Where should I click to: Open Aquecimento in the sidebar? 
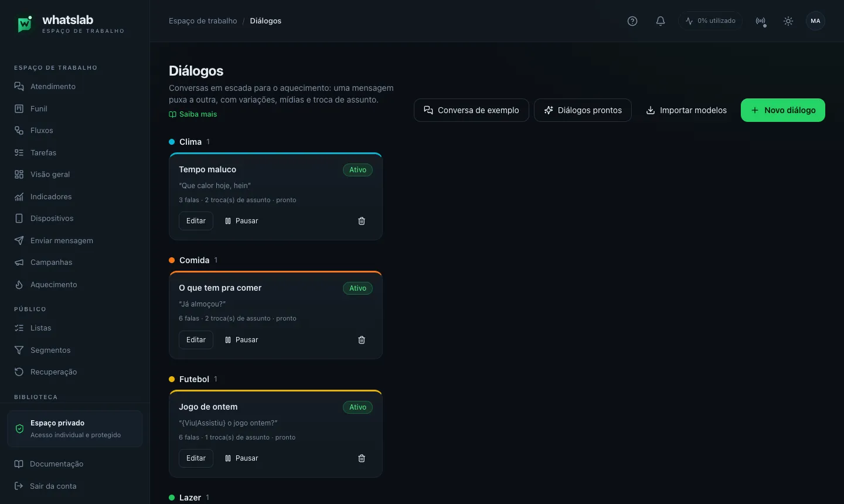75,284
